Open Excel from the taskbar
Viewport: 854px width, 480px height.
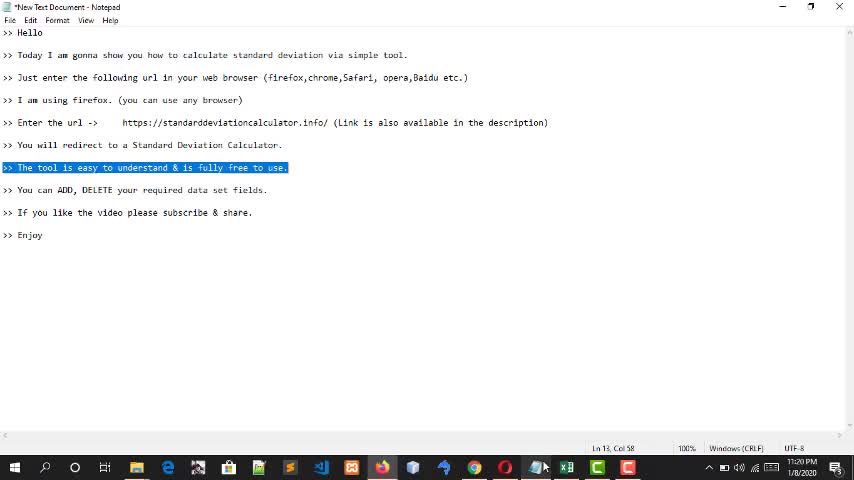point(567,467)
